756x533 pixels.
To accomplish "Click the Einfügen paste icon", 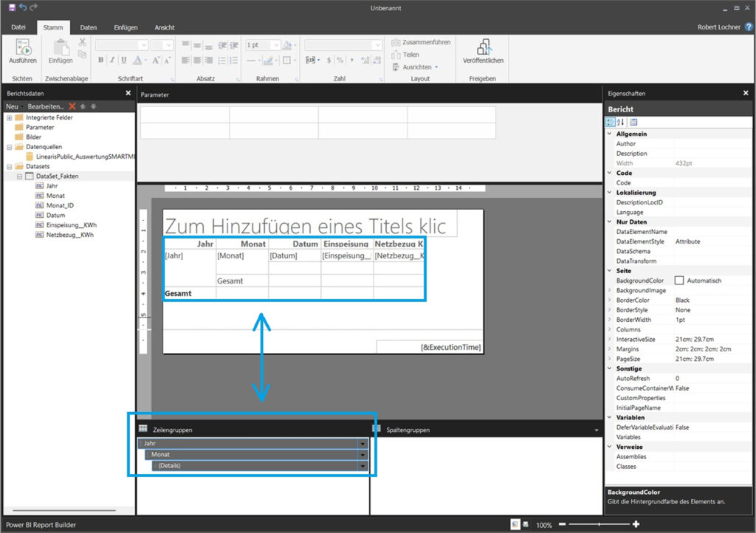I will click(x=61, y=49).
